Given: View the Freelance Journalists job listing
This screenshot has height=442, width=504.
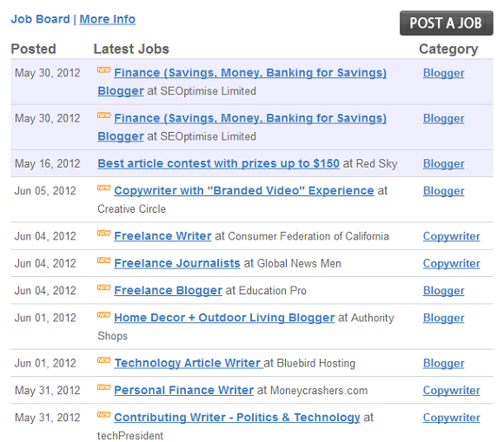Looking at the screenshot, I should click(177, 263).
